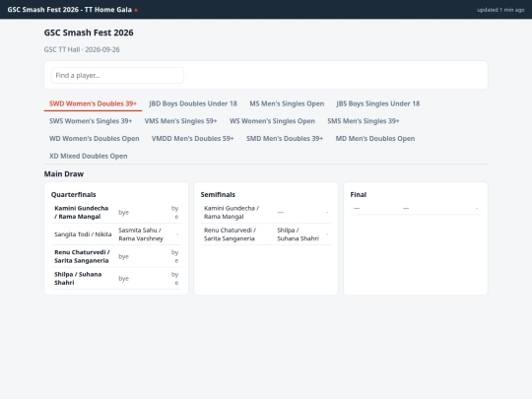Screen dimensions: 532x399
Task: Open WS Women's Singles Open tab
Action: point(272,121)
